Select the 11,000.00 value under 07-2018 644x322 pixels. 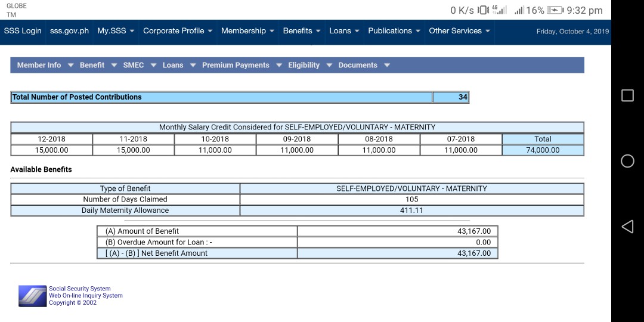(x=461, y=150)
